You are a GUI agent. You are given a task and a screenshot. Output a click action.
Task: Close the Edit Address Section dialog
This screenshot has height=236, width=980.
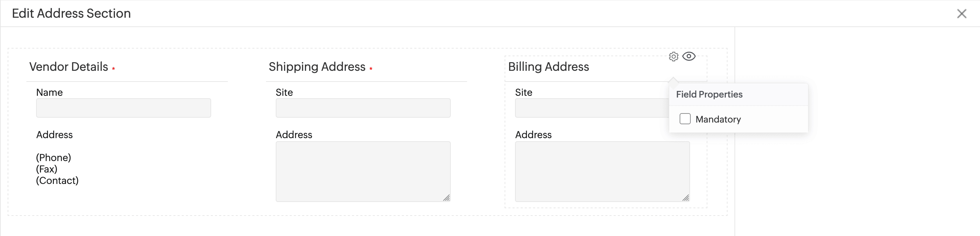coord(961,14)
